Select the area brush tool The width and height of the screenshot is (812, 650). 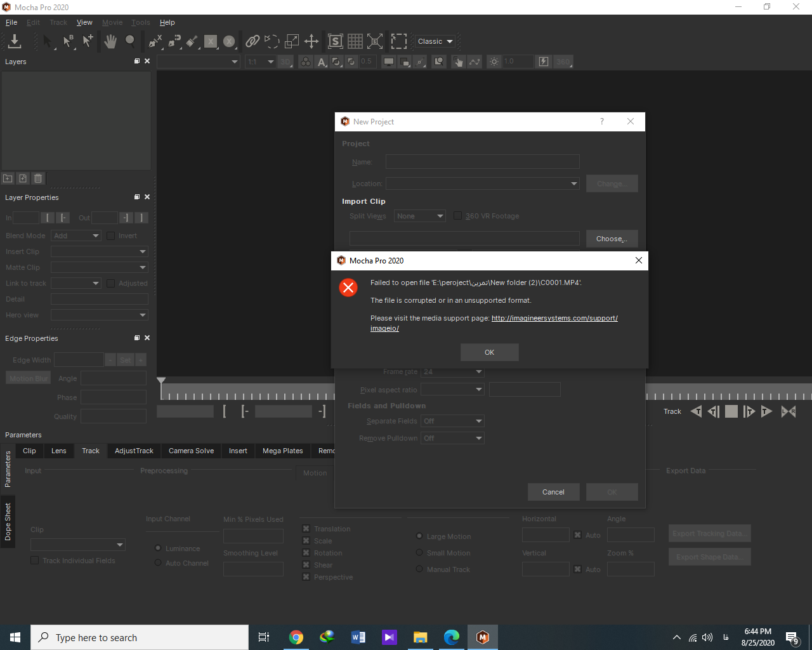192,41
